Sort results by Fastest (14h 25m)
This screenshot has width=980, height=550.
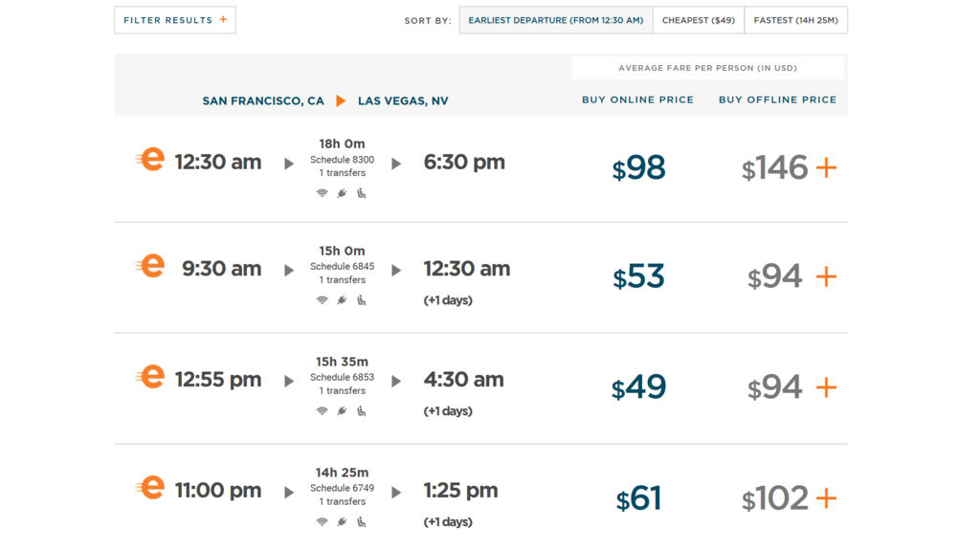point(795,20)
